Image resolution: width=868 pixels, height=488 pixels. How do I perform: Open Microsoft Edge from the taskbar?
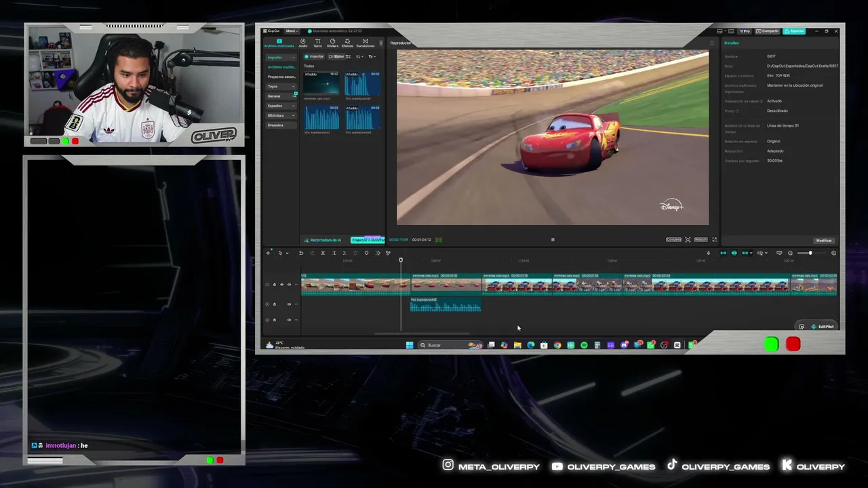[x=531, y=345]
